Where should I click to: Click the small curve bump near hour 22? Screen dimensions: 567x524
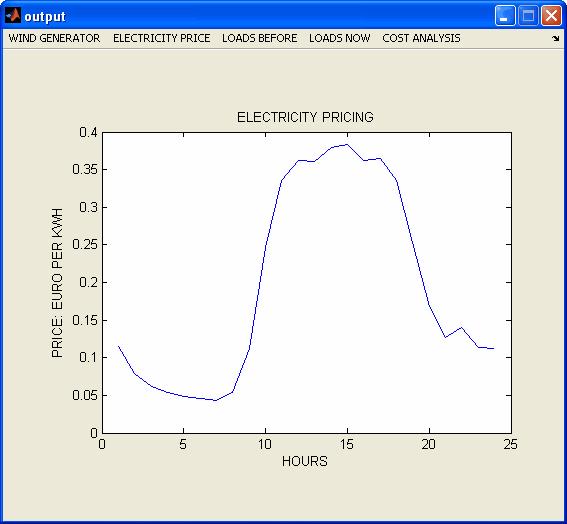(461, 328)
